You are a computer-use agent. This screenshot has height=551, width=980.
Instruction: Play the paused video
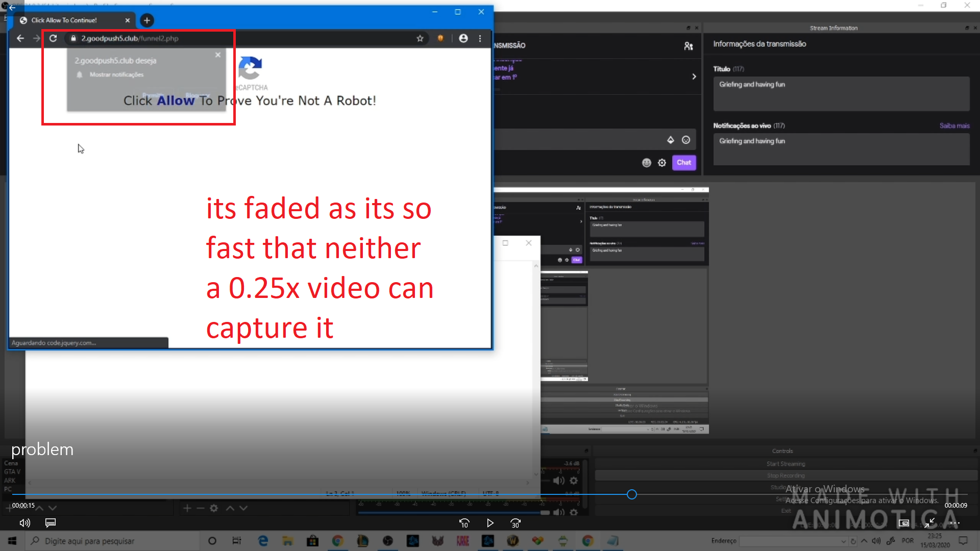(x=490, y=523)
